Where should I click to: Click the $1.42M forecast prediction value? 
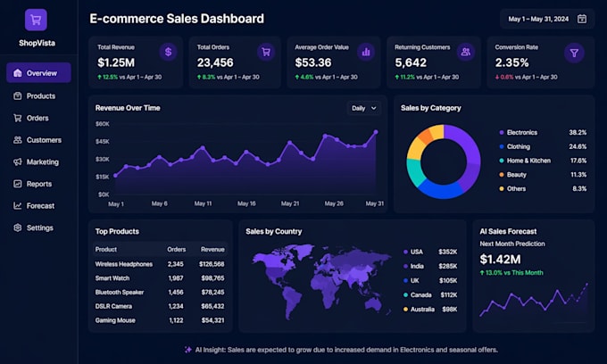point(500,259)
